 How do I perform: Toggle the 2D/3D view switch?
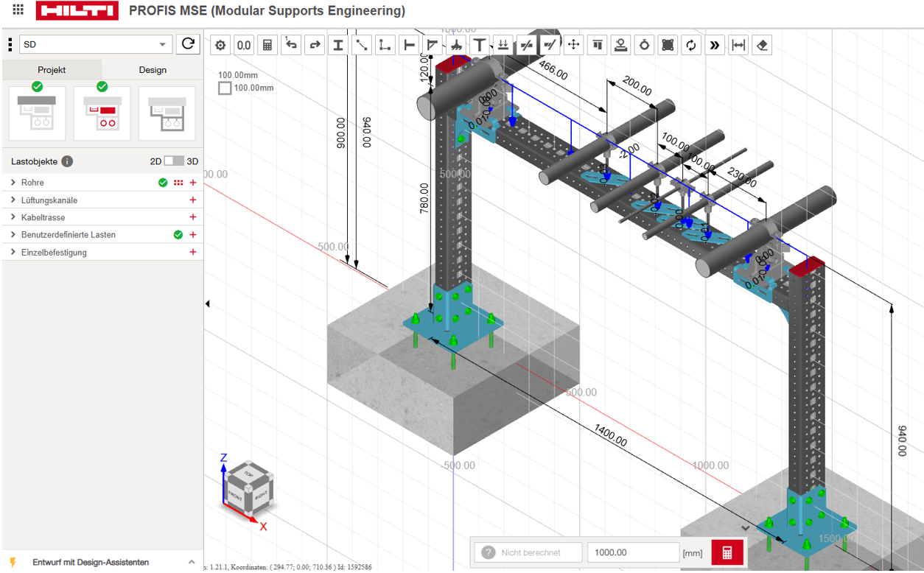[174, 161]
